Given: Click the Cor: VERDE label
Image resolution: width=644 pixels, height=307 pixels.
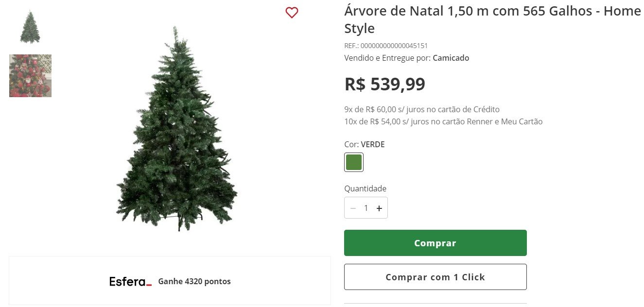Looking at the screenshot, I should (x=365, y=144).
